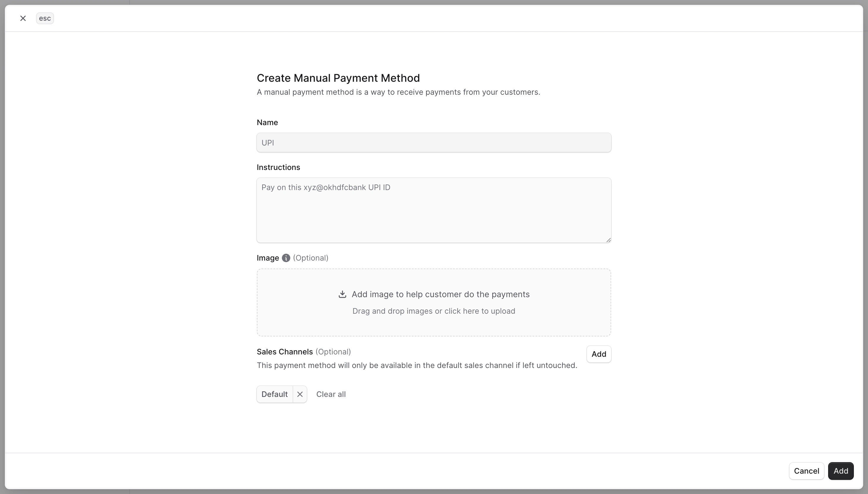Viewport: 868px width, 494px height.
Task: Click the upload icon inside the image dropzone
Action: click(x=342, y=294)
